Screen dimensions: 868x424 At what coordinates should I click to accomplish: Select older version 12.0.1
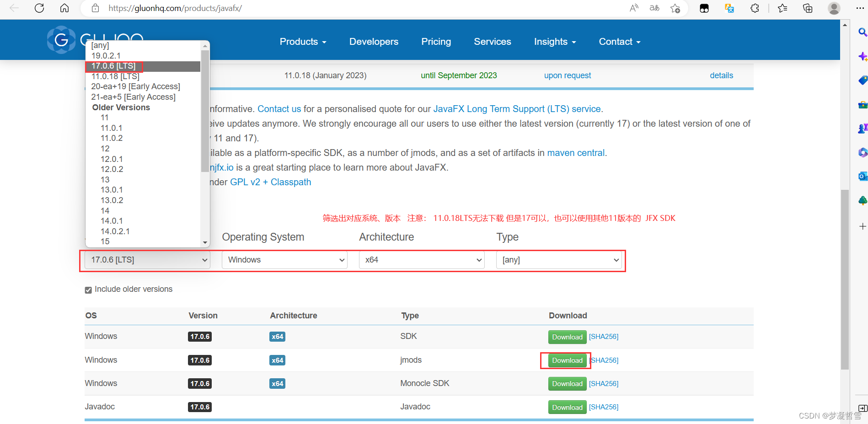click(143, 159)
